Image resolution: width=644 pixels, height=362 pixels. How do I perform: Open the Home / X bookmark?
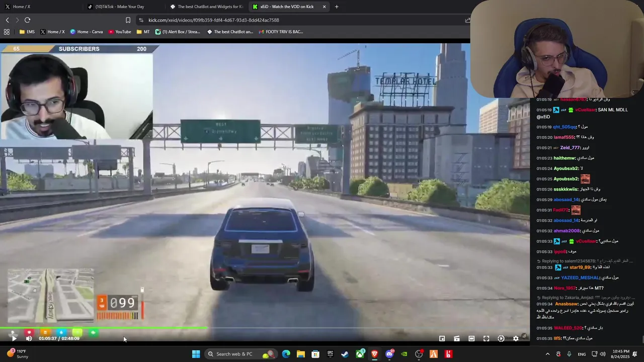pyautogui.click(x=52, y=32)
